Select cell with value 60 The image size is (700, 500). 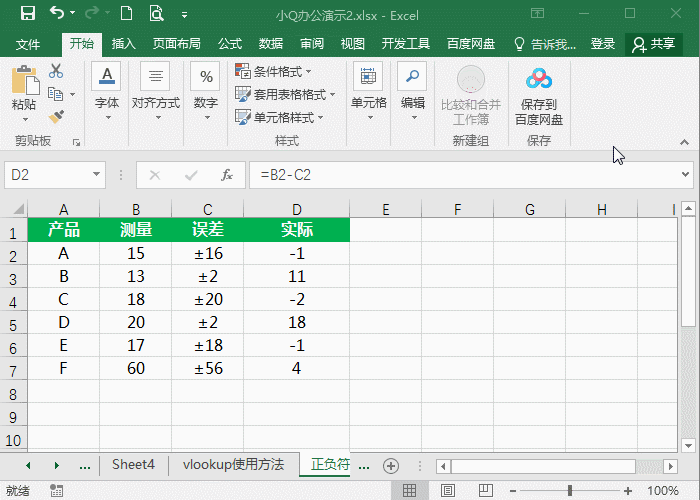pyautogui.click(x=136, y=368)
